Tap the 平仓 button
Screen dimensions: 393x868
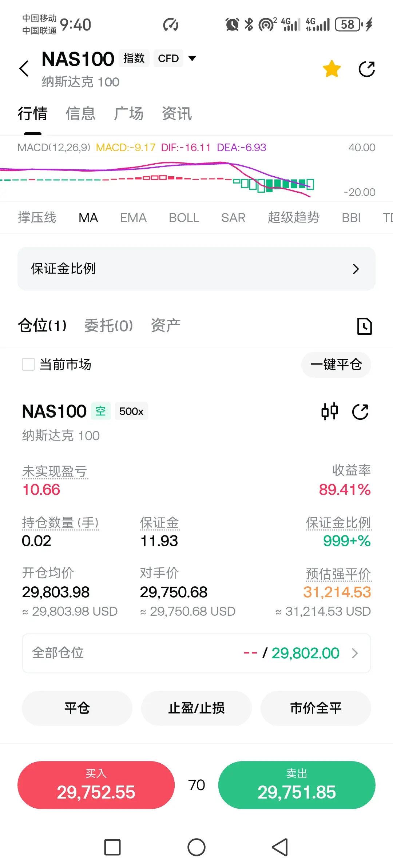[x=77, y=708]
